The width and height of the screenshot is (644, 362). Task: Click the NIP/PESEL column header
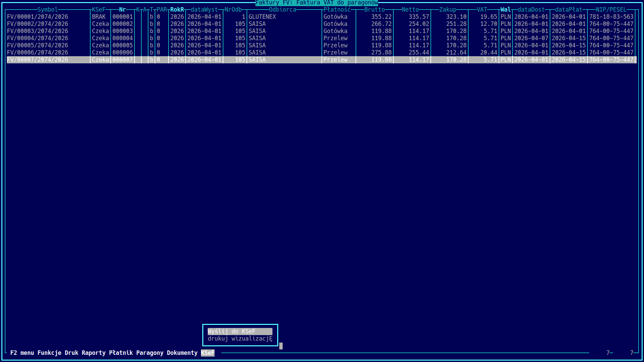(611, 10)
